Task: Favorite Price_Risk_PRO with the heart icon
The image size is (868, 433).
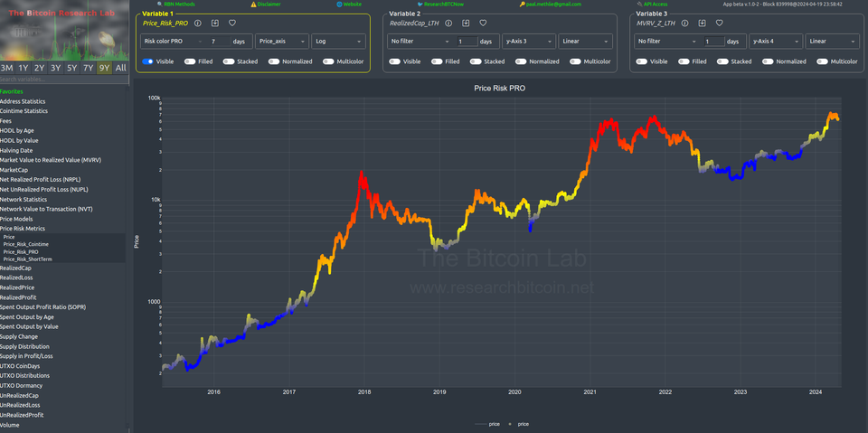Action: point(232,24)
